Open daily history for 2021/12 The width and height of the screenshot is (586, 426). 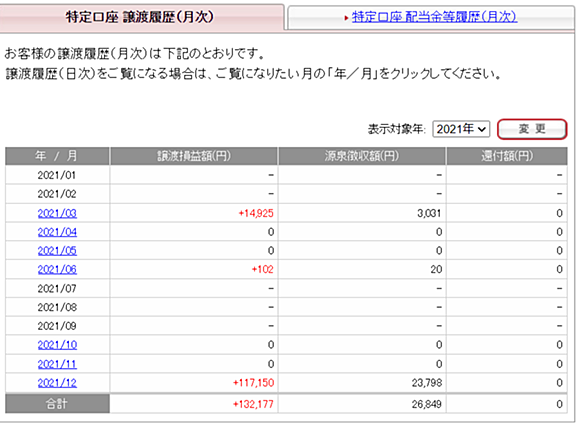[57, 383]
